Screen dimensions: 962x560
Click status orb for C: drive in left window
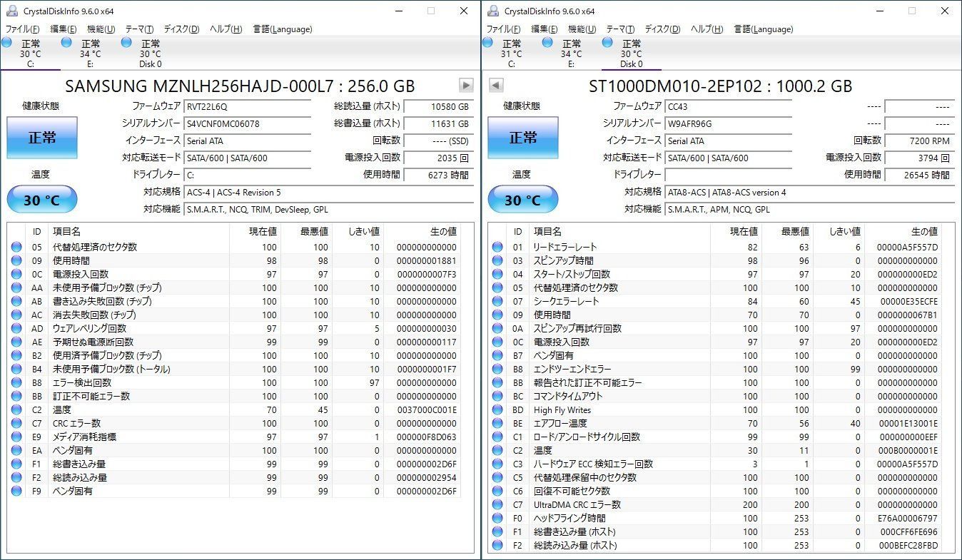(x=7, y=43)
